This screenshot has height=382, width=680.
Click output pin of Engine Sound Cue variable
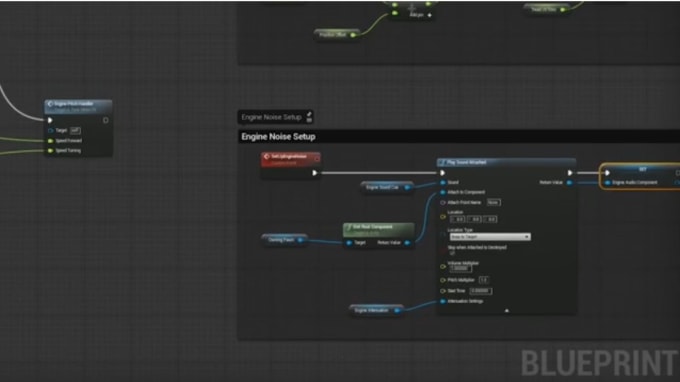coord(407,187)
